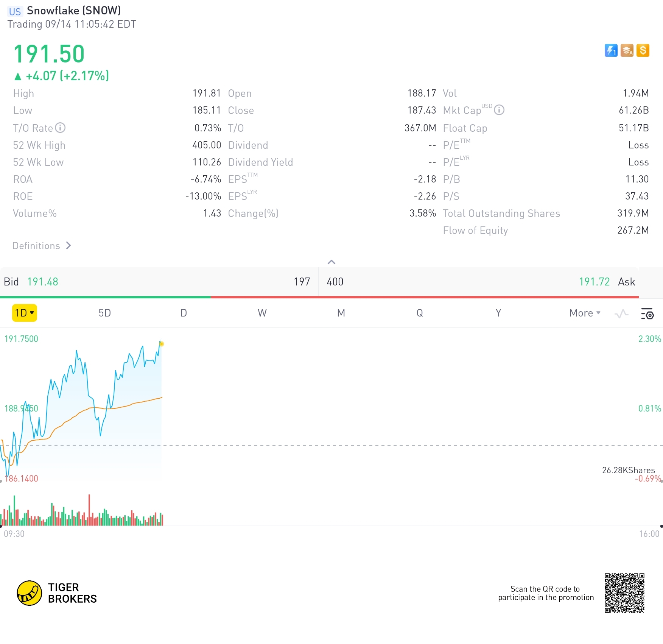Image resolution: width=663 pixels, height=644 pixels.
Task: Collapse the stock details panel arrow
Action: (x=331, y=262)
